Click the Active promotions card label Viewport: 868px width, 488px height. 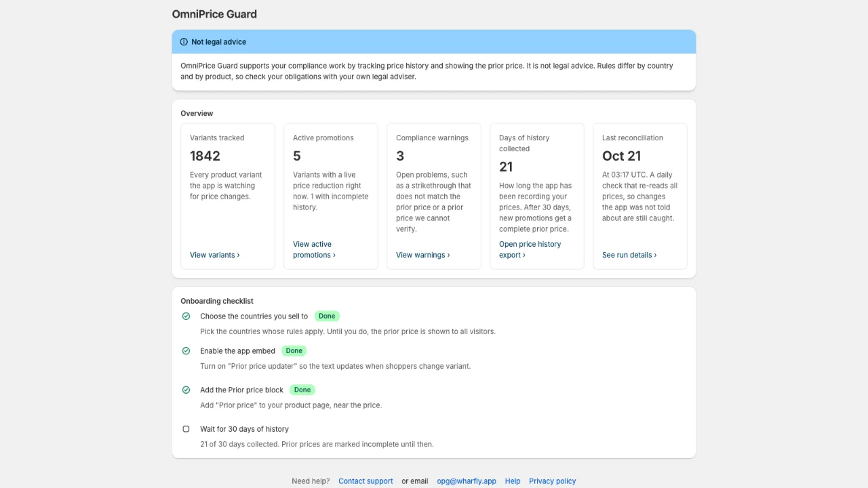pyautogui.click(x=323, y=138)
